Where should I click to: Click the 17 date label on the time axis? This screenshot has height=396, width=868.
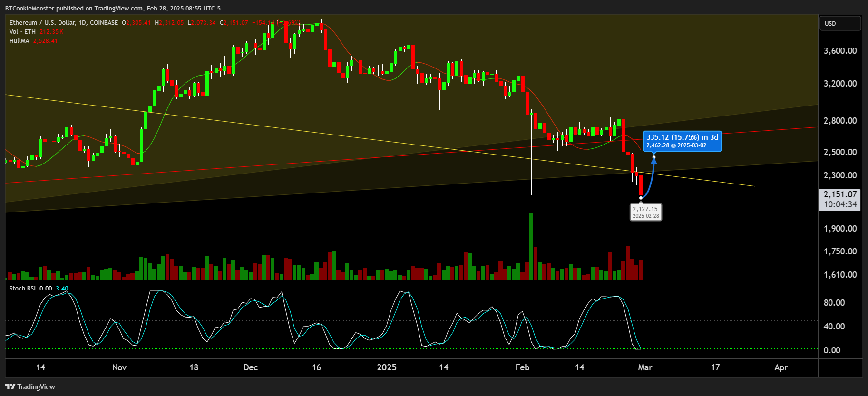point(715,367)
